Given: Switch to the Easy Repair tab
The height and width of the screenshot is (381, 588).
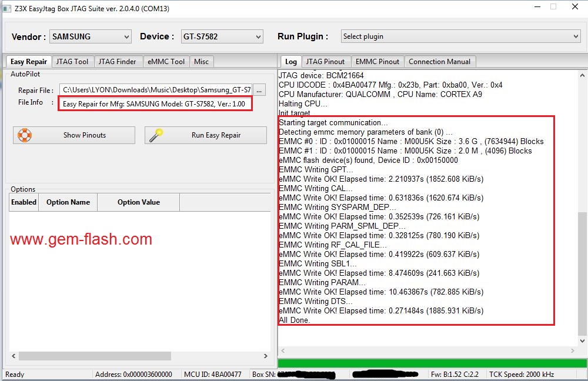Looking at the screenshot, I should point(28,62).
